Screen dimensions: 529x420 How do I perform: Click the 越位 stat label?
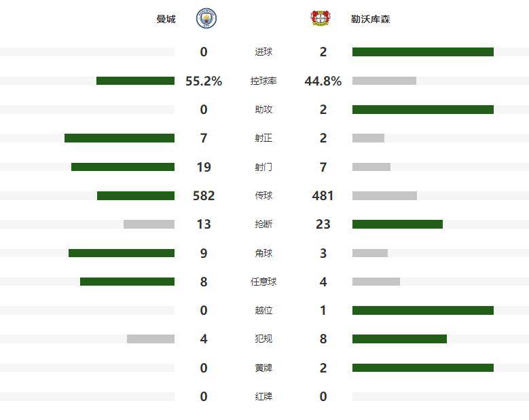(x=263, y=311)
